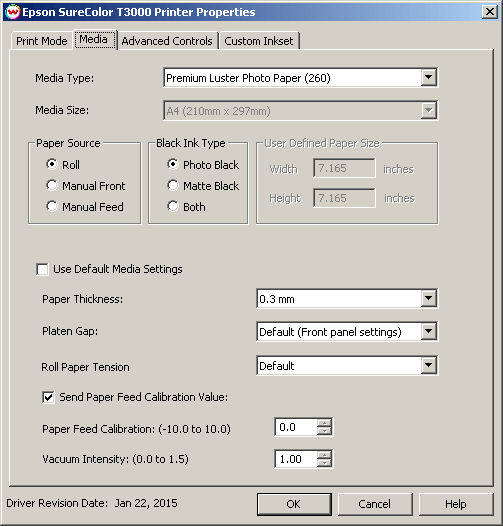Image resolution: width=503 pixels, height=526 pixels.
Task: Click the user-defined Width field
Action: coord(344,168)
